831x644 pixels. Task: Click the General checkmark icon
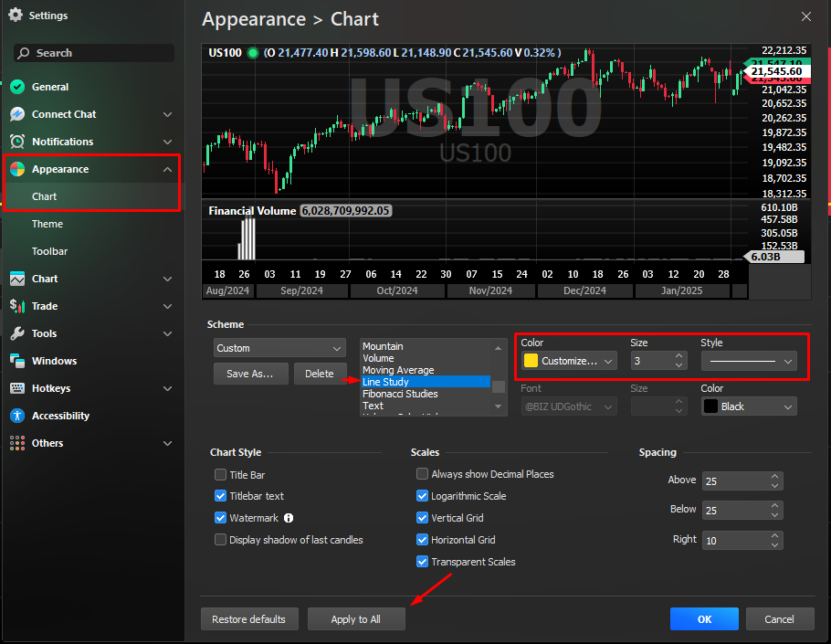[17, 87]
